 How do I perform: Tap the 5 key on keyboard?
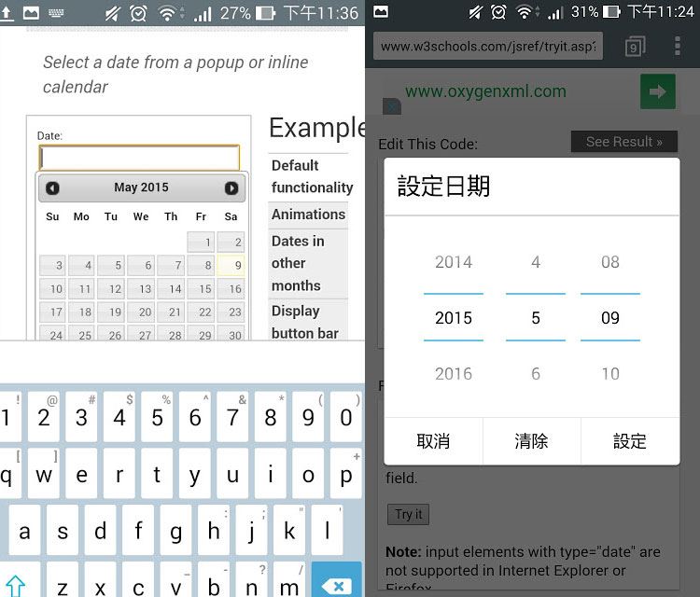tap(157, 417)
